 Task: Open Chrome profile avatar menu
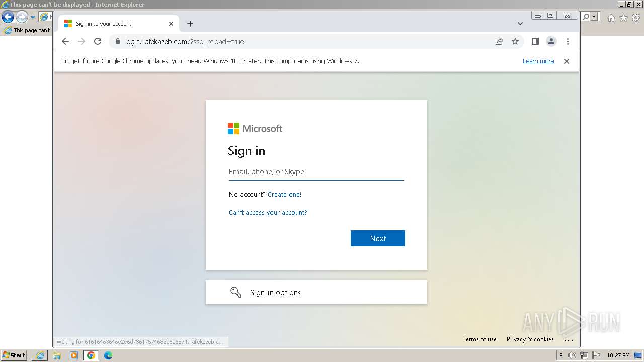[551, 42]
